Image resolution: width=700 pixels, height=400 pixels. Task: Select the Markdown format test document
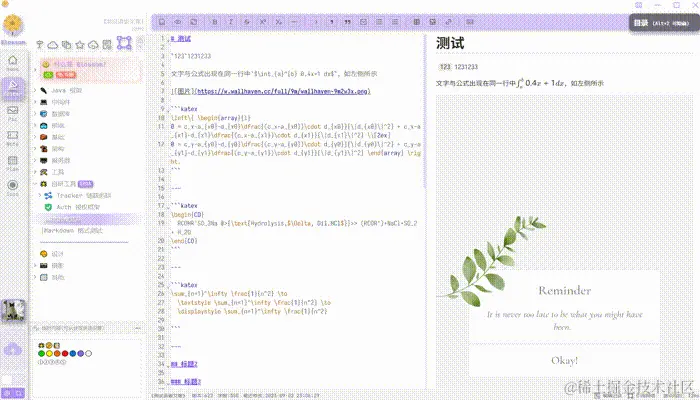click(72, 230)
